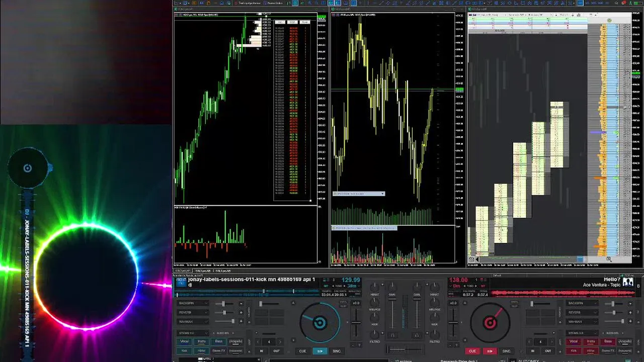This screenshot has height=362, width=644.
Task: Adjust left deck BACKSPIN effect slider
Action: [x=224, y=304]
